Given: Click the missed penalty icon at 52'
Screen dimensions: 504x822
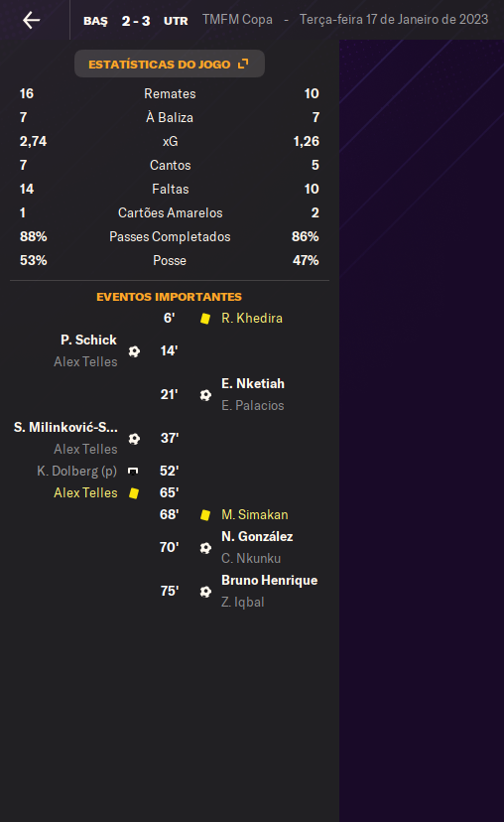Looking at the screenshot, I should (133, 471).
